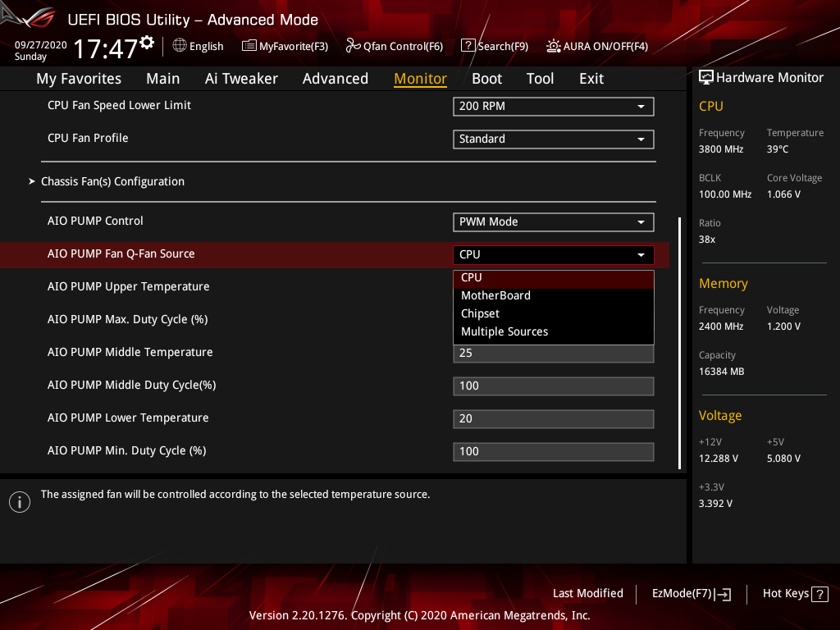The width and height of the screenshot is (840, 630).
Task: Click the EzMode exit arrow icon
Action: coord(723,594)
